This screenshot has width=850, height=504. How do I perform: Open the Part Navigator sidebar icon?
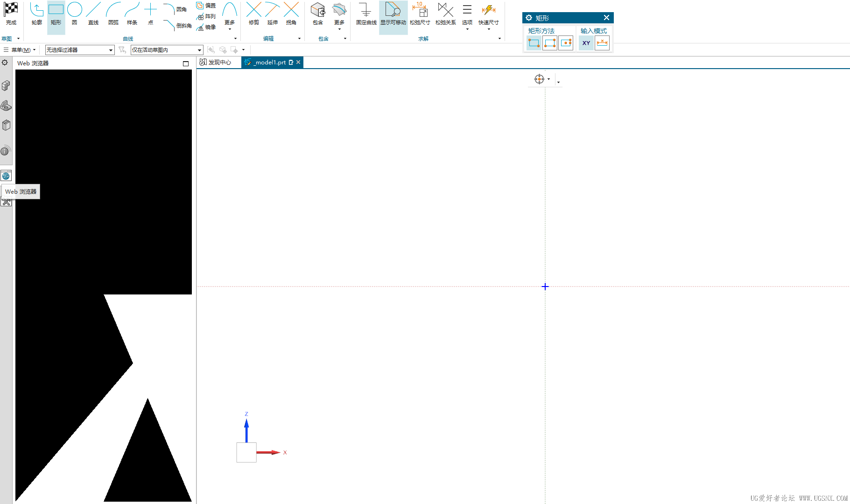[6, 105]
